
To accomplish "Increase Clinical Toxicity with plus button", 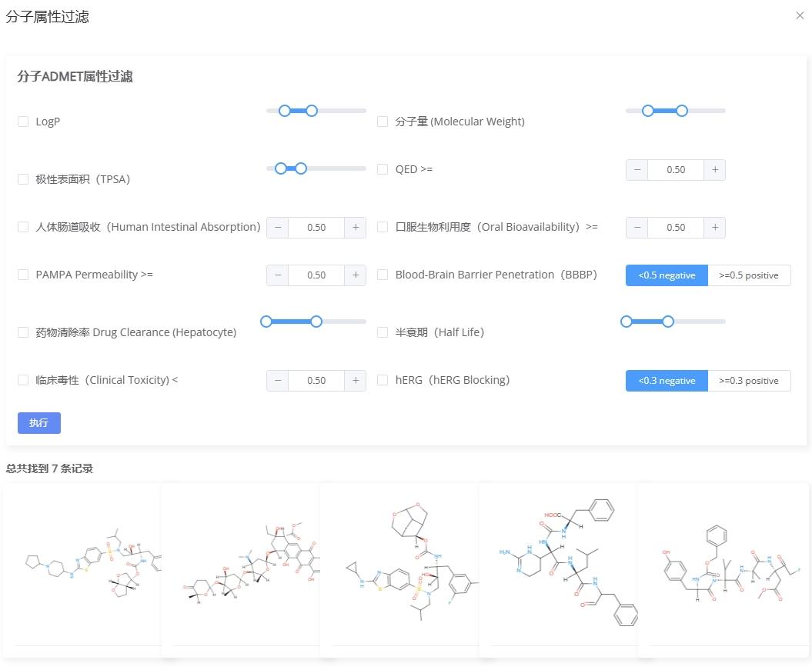I will (x=356, y=381).
